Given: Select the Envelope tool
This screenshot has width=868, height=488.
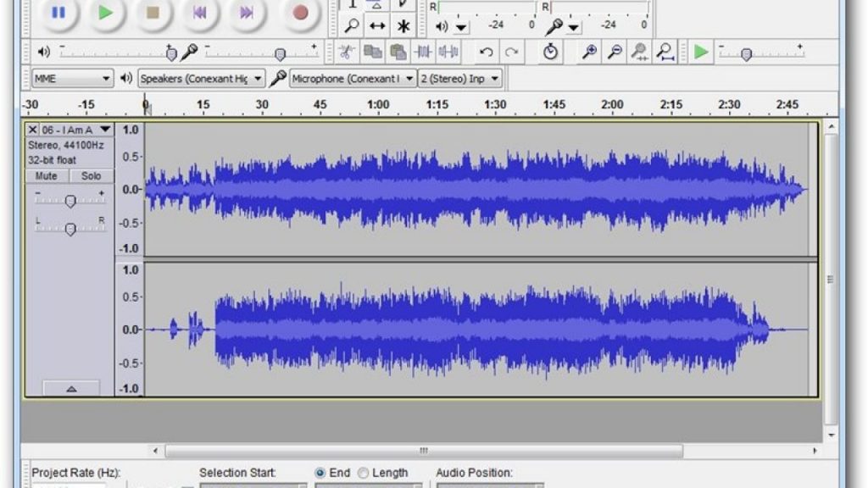Looking at the screenshot, I should [376, 5].
